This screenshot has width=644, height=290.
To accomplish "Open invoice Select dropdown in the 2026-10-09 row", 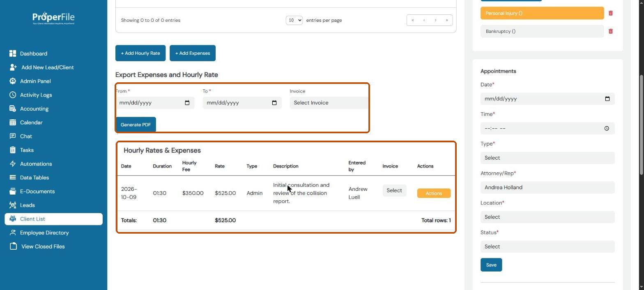I will click(x=394, y=190).
